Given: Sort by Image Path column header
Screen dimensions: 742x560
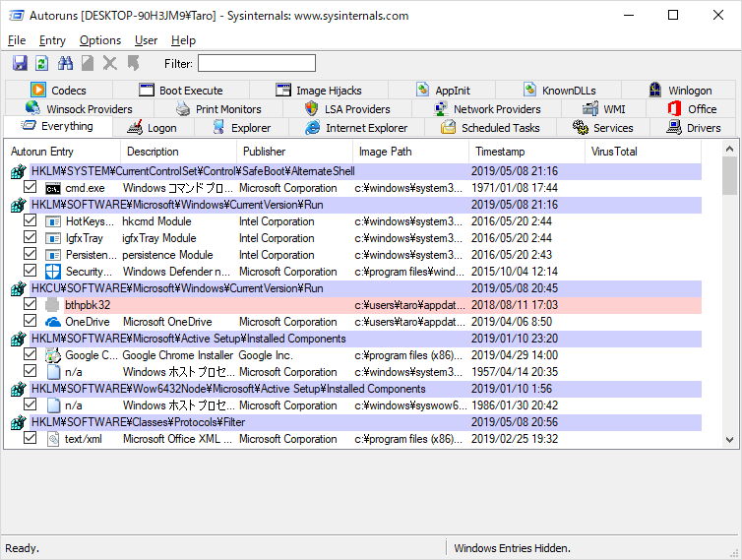Looking at the screenshot, I should click(x=410, y=152).
